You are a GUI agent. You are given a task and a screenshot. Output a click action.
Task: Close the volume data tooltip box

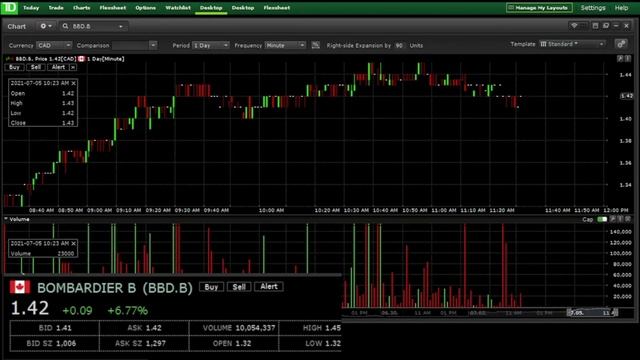click(73, 244)
